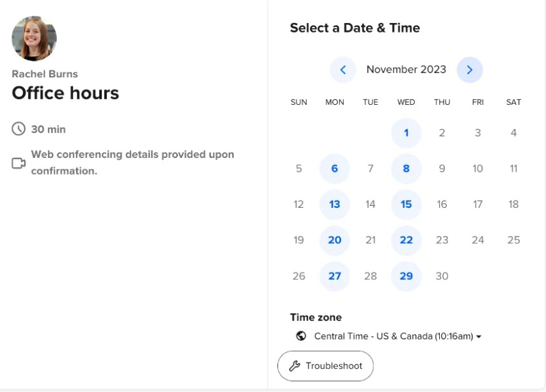The image size is (546, 392).
Task: Click the globe icon beside time zone
Action: pyautogui.click(x=301, y=336)
